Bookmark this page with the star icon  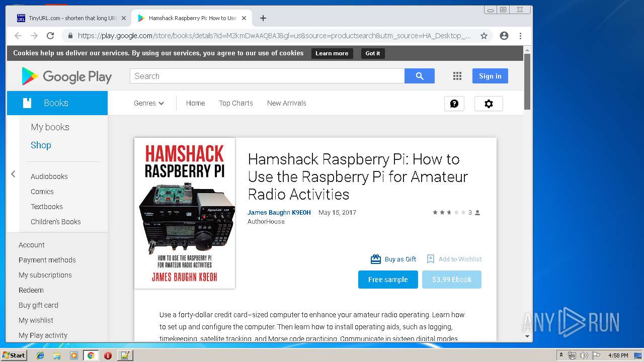point(484,36)
